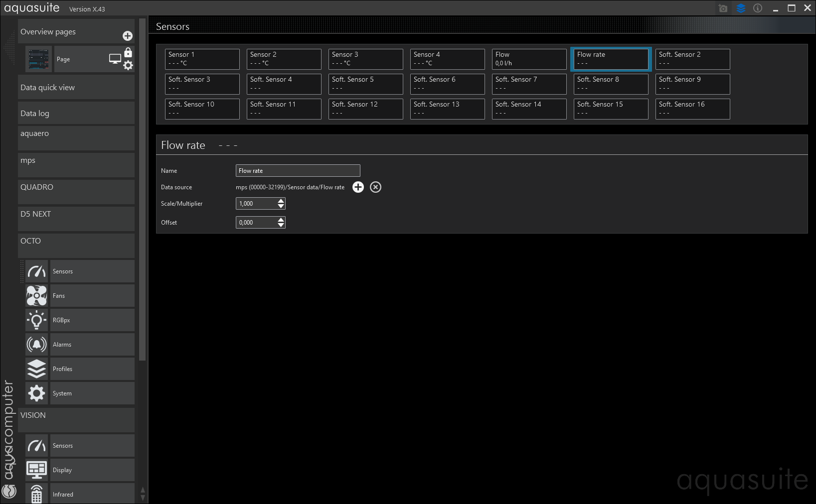
Task: Expand the D5 NEXT device section
Action: [x=76, y=219]
